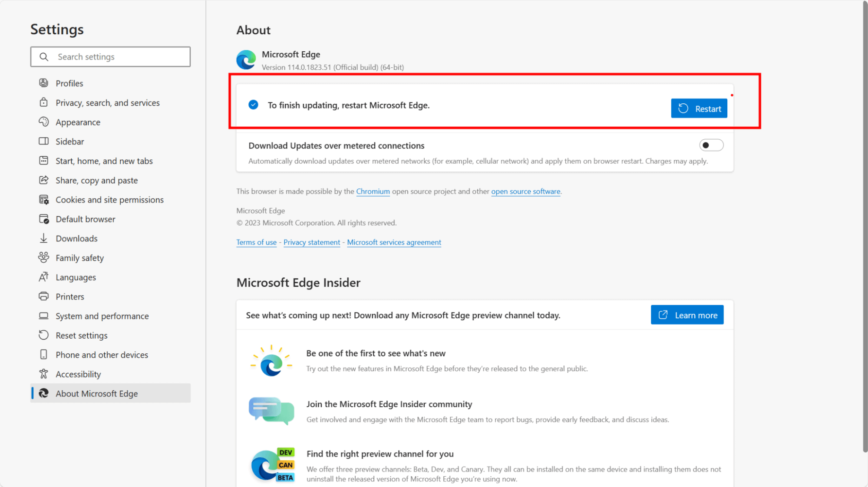Click the chat bubbles Insider community icon
This screenshot has height=487, width=868.
(x=271, y=411)
